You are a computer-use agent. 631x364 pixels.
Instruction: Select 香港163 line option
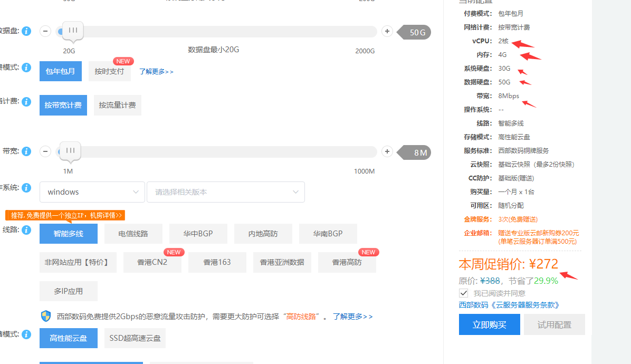pos(217,262)
